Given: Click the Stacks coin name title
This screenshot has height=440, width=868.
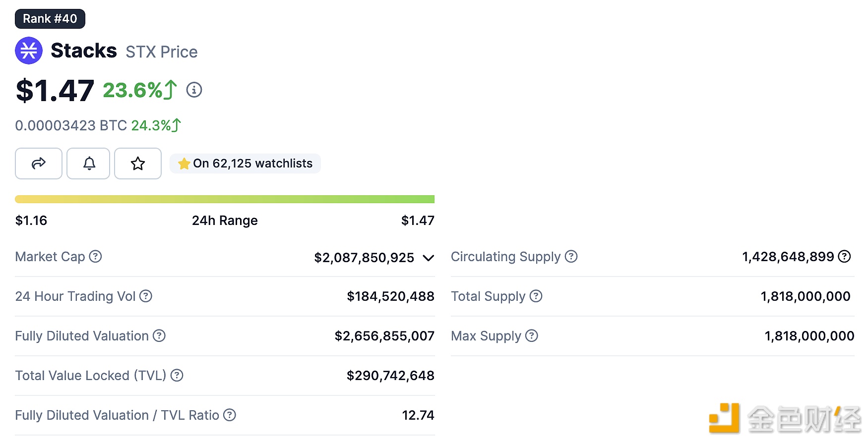Looking at the screenshot, I should [x=84, y=51].
